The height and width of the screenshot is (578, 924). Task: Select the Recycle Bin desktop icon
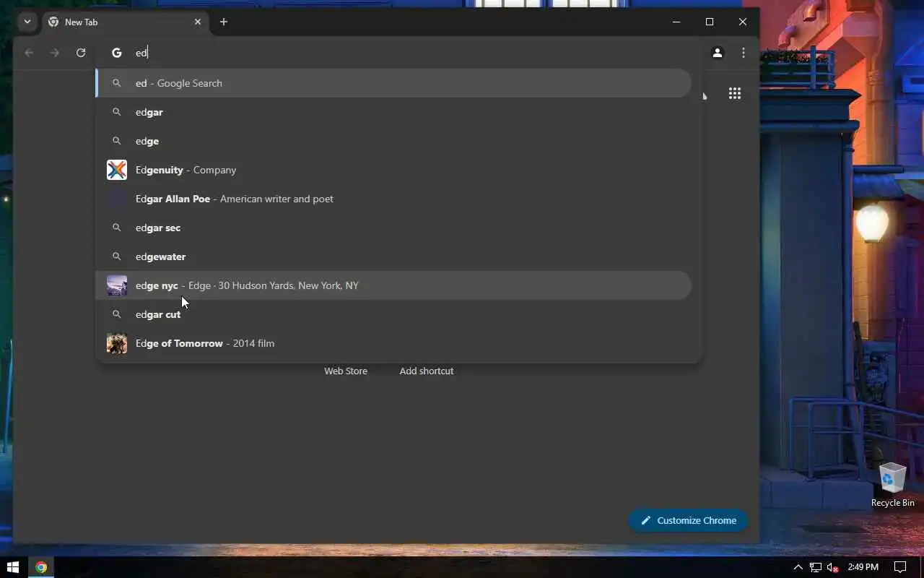click(893, 486)
